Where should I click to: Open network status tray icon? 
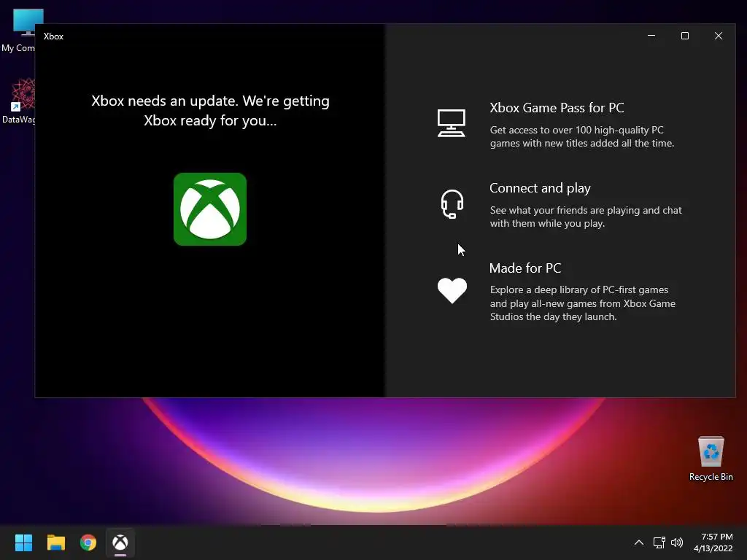pyautogui.click(x=659, y=542)
